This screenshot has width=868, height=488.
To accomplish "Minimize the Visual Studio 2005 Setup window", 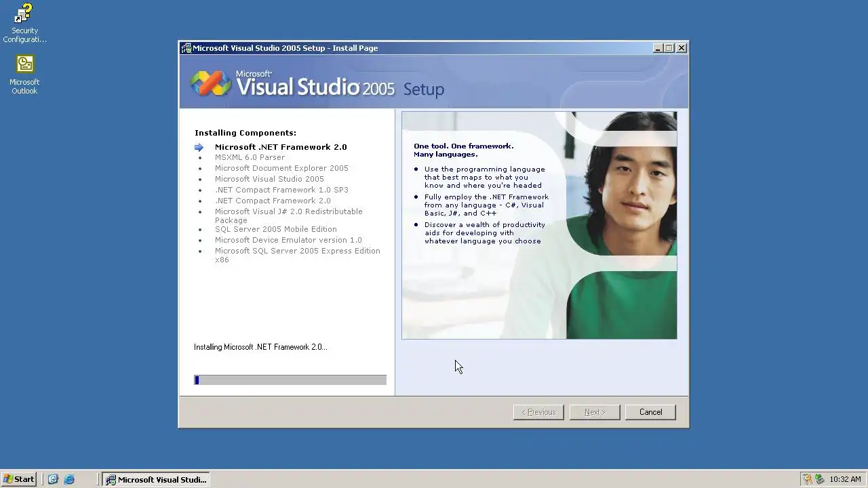I will [657, 48].
